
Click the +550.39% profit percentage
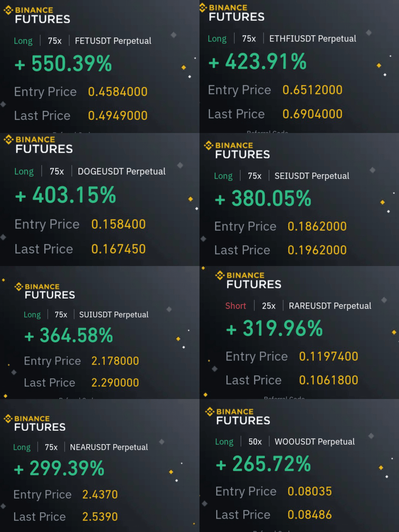(63, 64)
